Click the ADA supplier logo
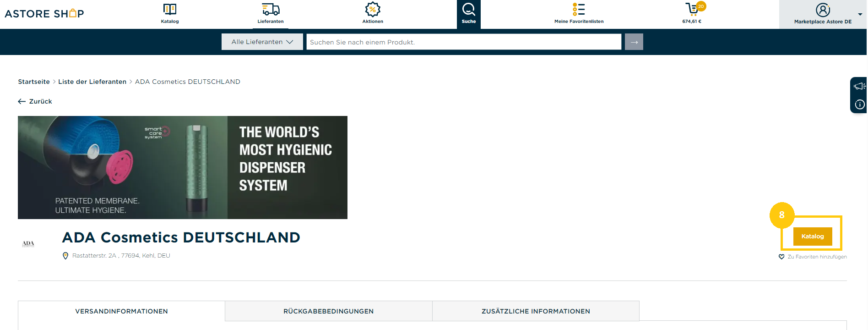Screen dimensions: 868x330 pyautogui.click(x=28, y=244)
